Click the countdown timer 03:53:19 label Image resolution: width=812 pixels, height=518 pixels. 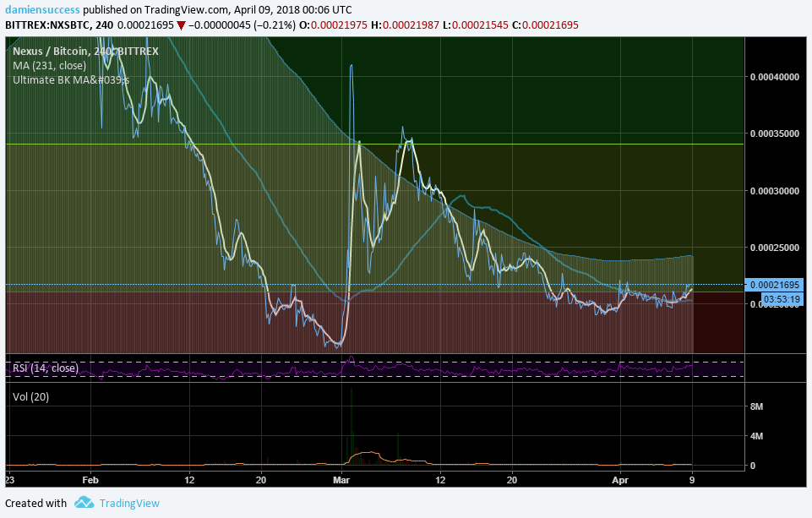(782, 299)
